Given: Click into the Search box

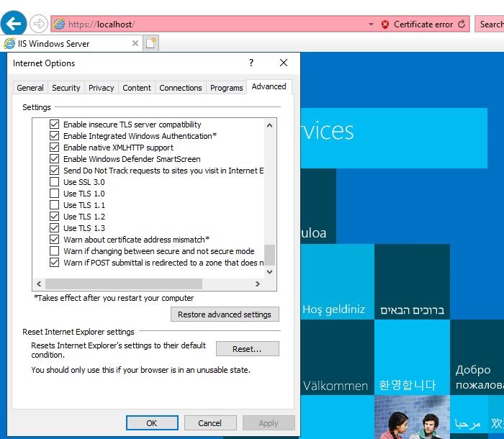Looking at the screenshot, I should tap(490, 24).
